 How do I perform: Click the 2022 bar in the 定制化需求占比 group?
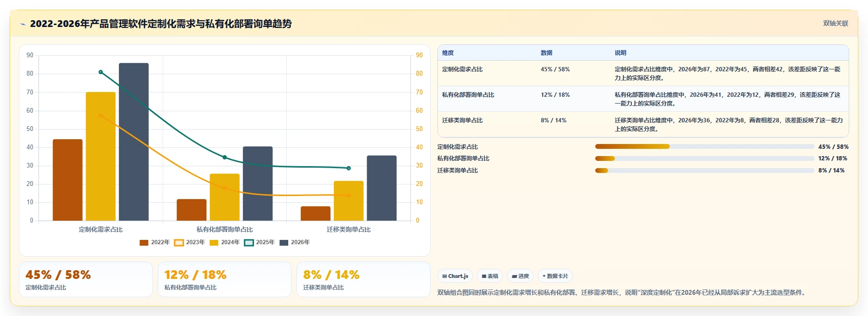(67, 180)
